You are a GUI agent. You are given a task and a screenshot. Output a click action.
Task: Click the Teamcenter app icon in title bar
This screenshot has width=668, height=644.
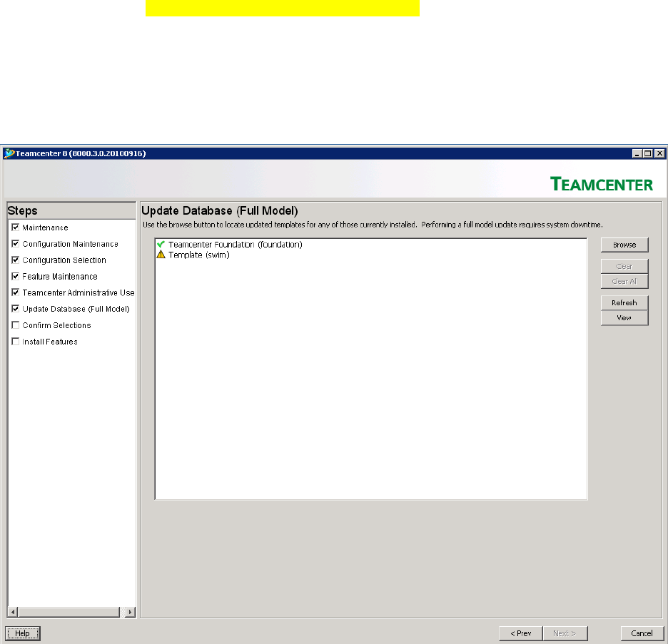pos(9,153)
